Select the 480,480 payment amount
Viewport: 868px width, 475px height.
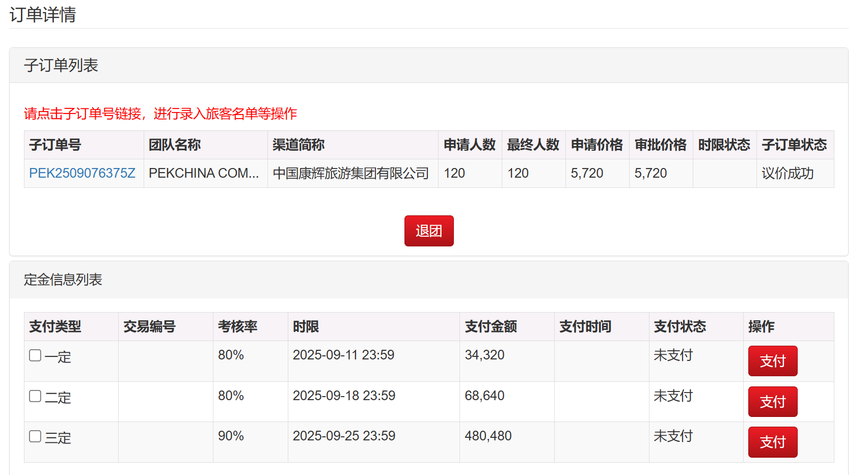488,436
